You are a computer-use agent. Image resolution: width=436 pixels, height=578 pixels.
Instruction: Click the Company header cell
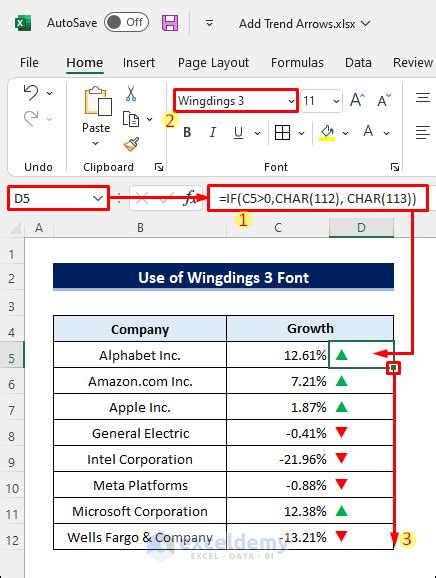tap(140, 329)
